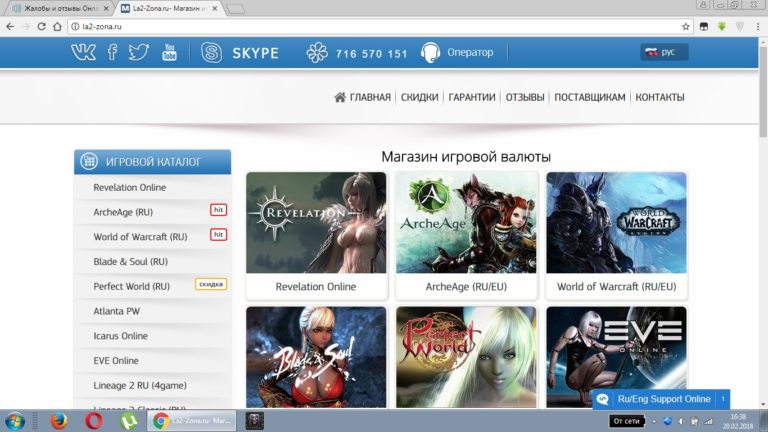The height and width of the screenshot is (432, 768).
Task: Open the ArcheAge game image
Action: [x=466, y=222]
